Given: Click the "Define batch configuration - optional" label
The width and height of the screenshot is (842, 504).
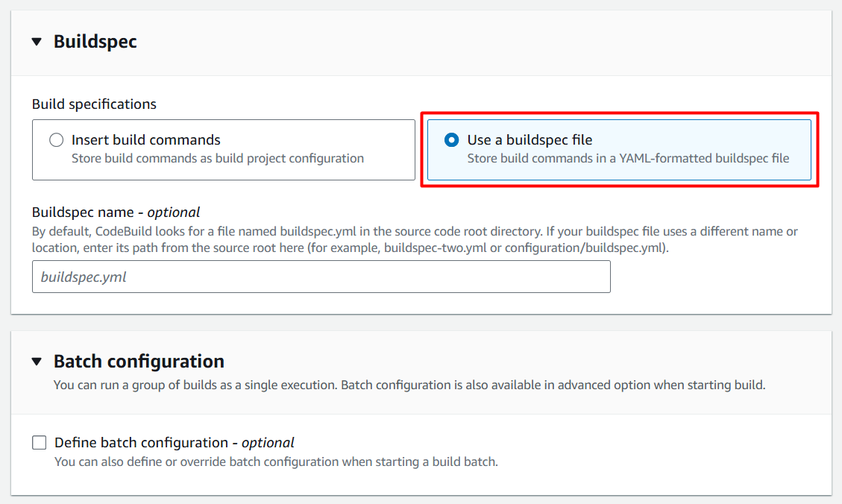Looking at the screenshot, I should [174, 443].
